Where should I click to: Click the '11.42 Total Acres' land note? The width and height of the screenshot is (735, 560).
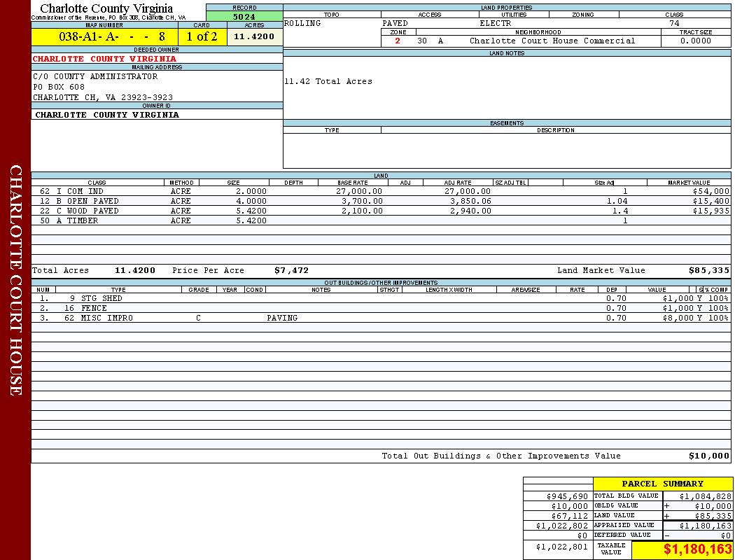[328, 82]
